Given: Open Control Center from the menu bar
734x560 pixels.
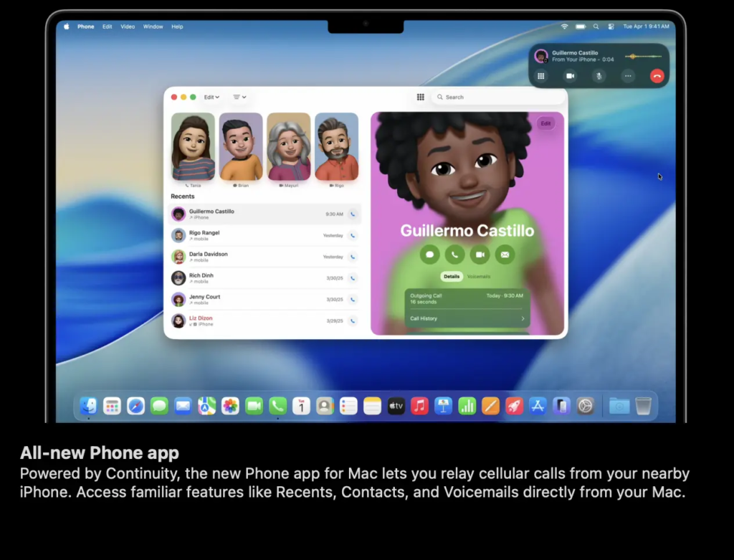Looking at the screenshot, I should click(611, 27).
